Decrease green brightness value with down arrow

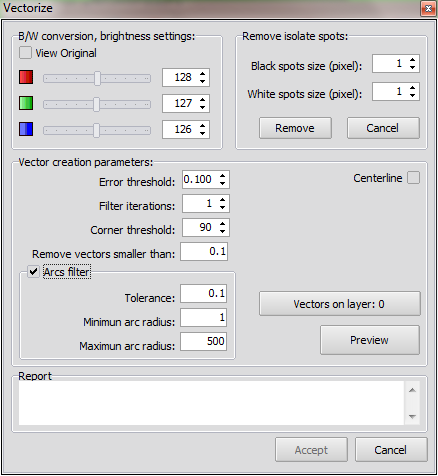[203, 107]
